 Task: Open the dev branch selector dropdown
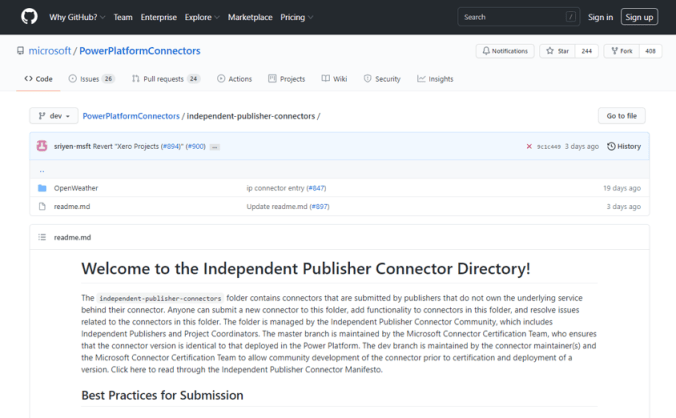click(x=54, y=116)
